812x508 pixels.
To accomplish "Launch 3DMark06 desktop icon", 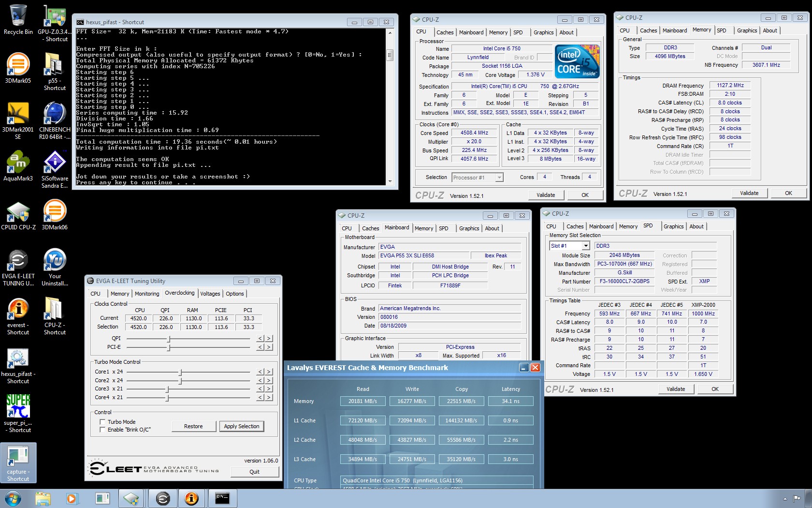I will 55,214.
